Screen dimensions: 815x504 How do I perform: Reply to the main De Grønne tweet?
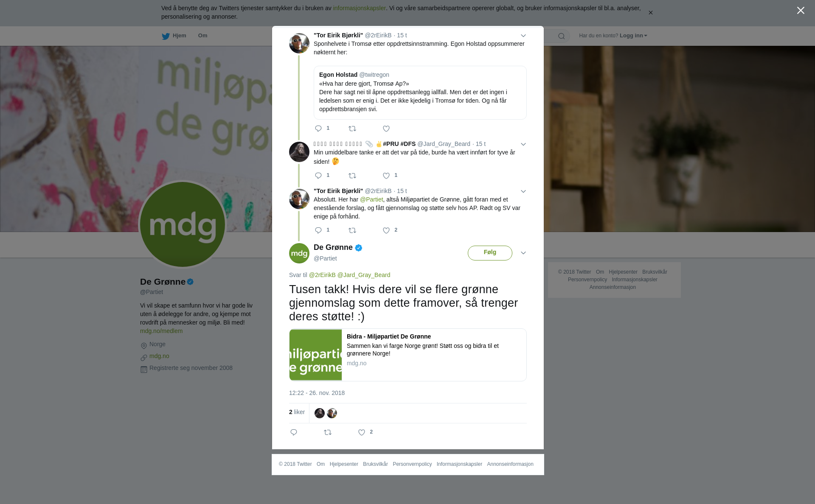point(294,432)
